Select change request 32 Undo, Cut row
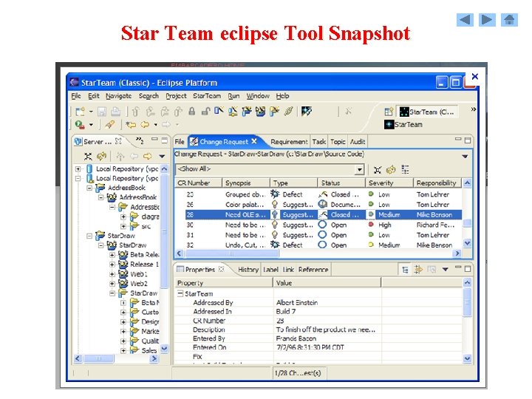 tap(319, 245)
